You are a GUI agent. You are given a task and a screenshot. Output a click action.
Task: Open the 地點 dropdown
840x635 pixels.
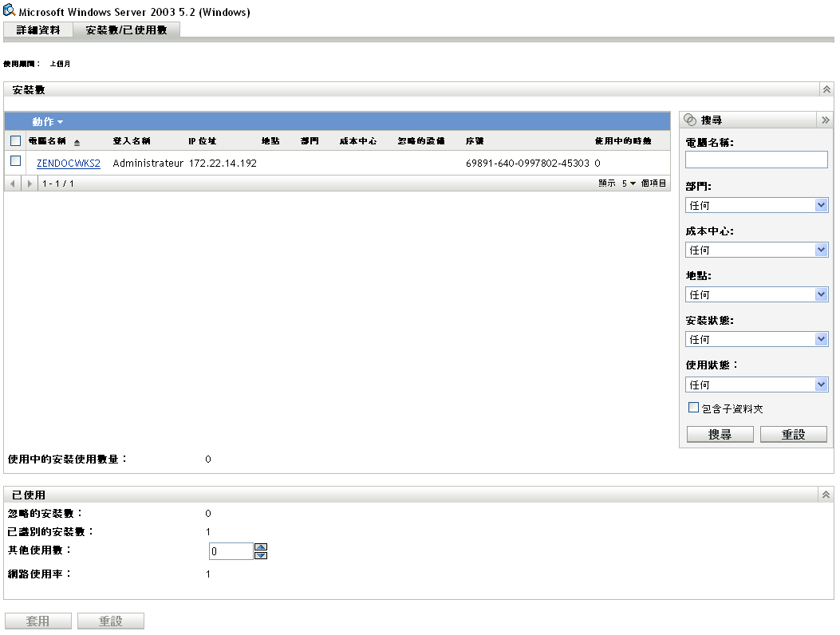pos(756,294)
